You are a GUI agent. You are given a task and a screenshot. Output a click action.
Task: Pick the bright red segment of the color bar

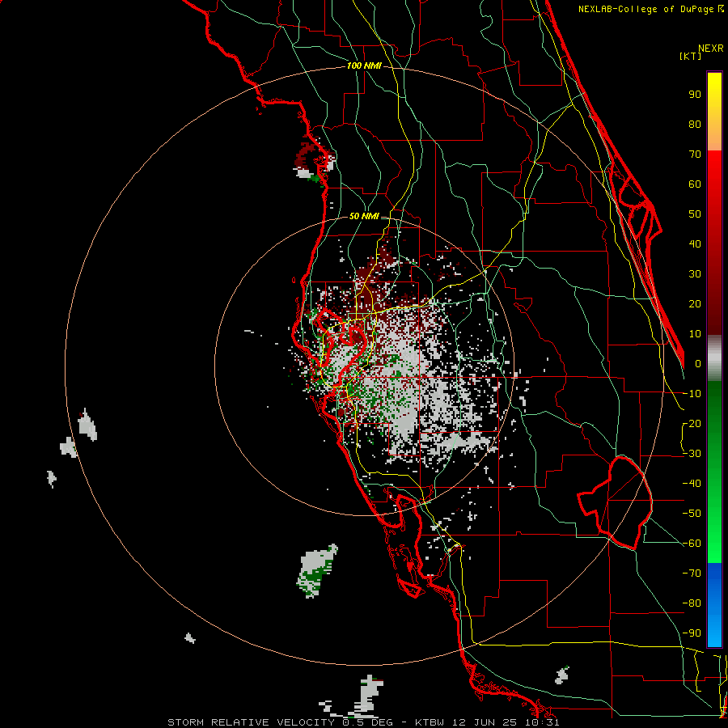(x=714, y=167)
